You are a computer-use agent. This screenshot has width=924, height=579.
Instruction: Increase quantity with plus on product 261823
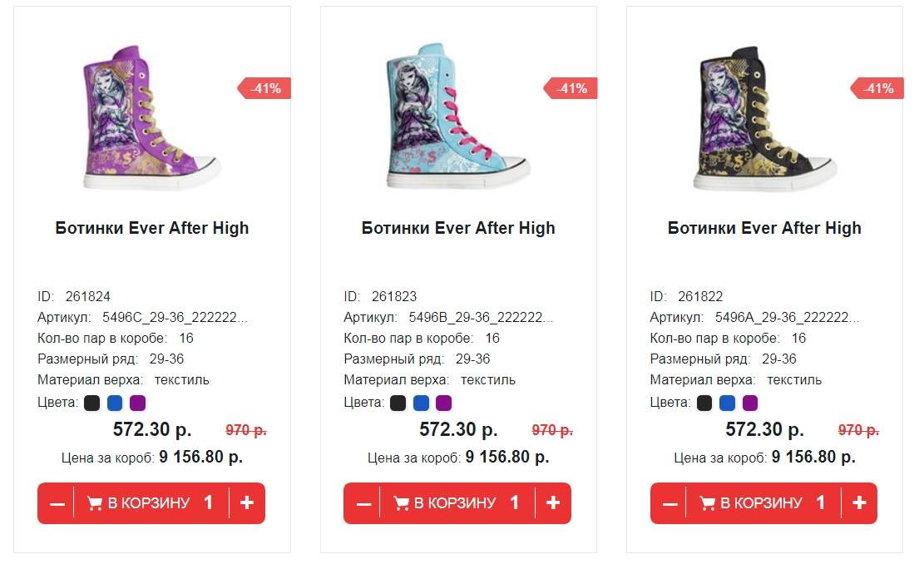553,503
